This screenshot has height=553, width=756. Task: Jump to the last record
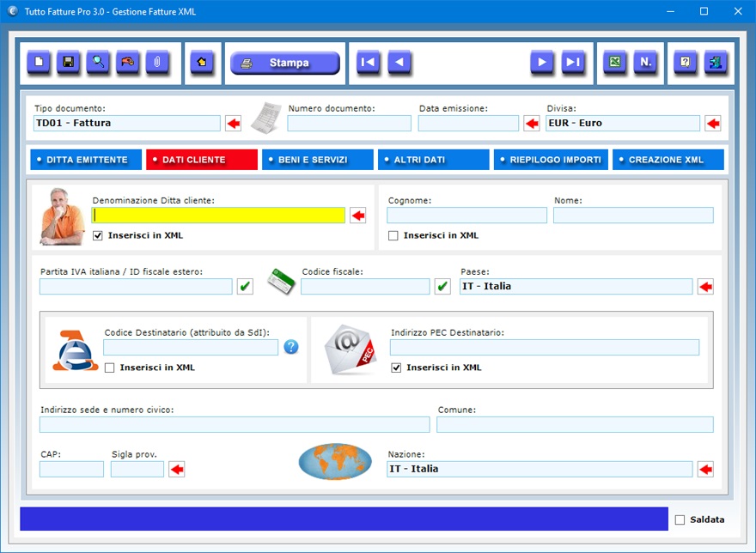[x=573, y=63]
